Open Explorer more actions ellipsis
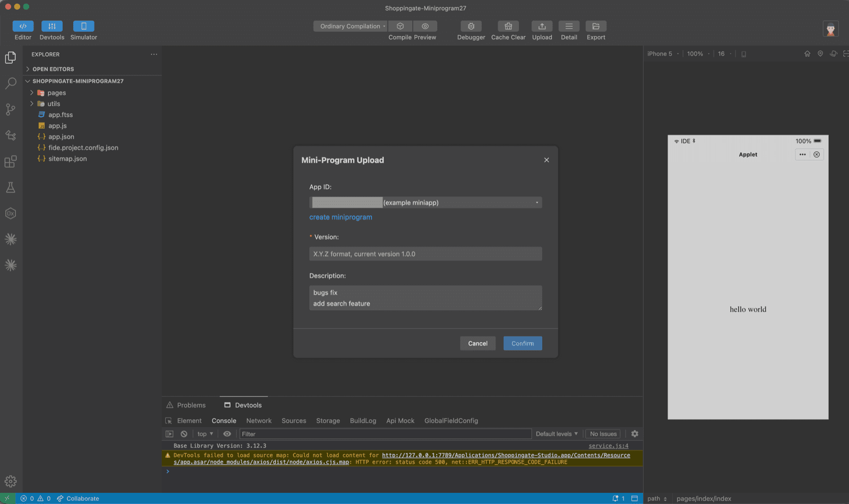 click(154, 54)
